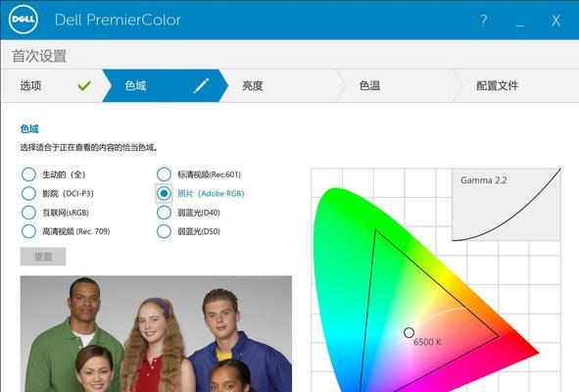Pick the 高清视频 (Rec. 709) option
Viewport: 579px width, 392px height.
click(28, 231)
